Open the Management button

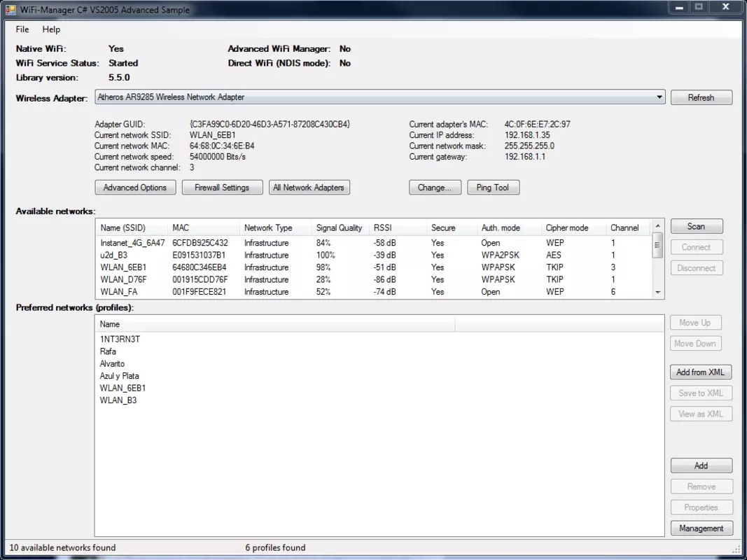pos(701,528)
